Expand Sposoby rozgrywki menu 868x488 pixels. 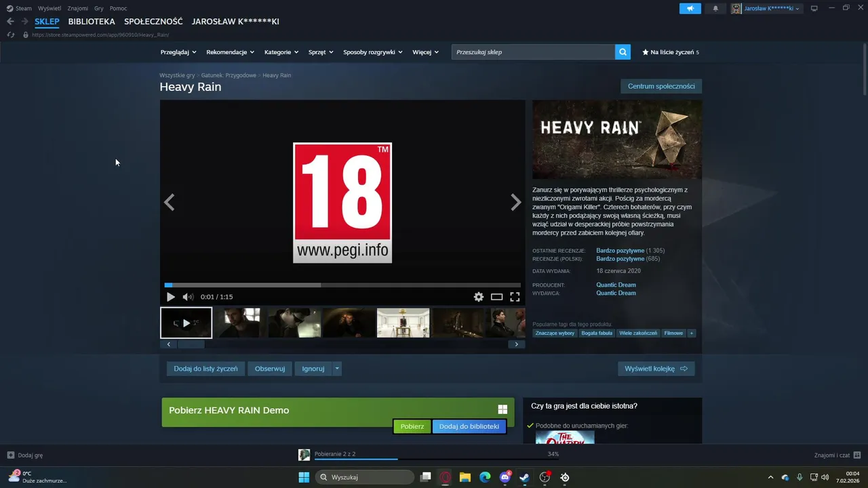tap(373, 52)
